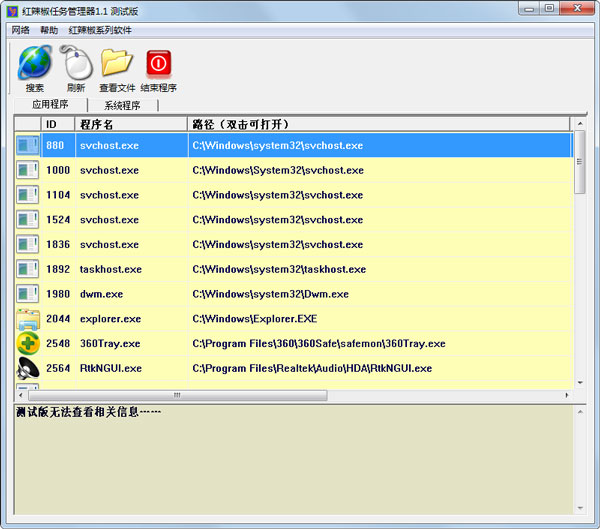Minimize the task manager window
The image size is (600, 529).
[529, 9]
